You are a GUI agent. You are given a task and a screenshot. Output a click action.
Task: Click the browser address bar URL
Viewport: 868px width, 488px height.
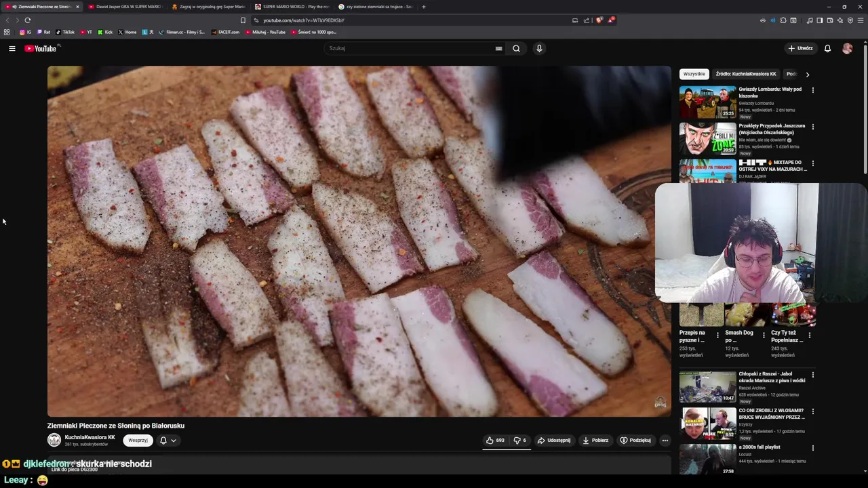pos(304,20)
